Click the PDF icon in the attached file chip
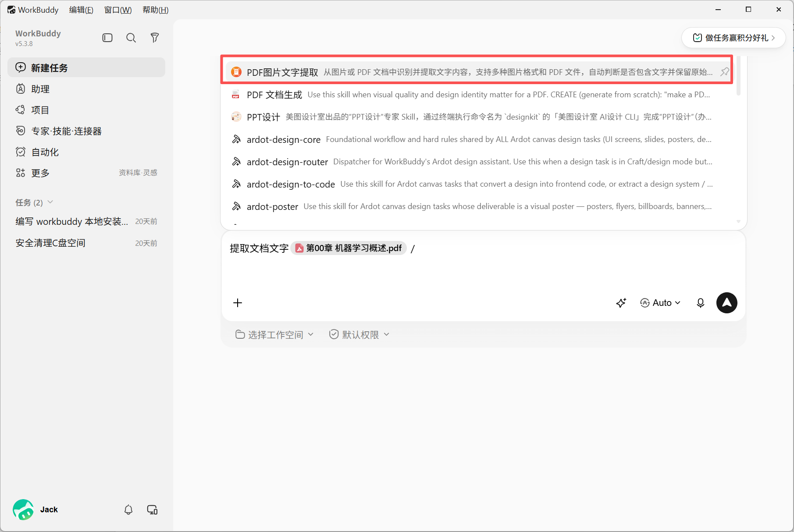The height and width of the screenshot is (532, 794). tap(299, 248)
